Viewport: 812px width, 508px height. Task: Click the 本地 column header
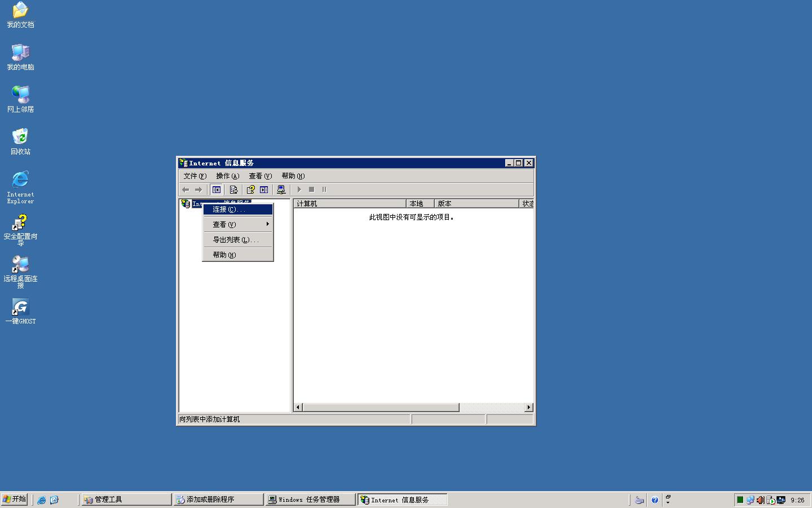420,204
